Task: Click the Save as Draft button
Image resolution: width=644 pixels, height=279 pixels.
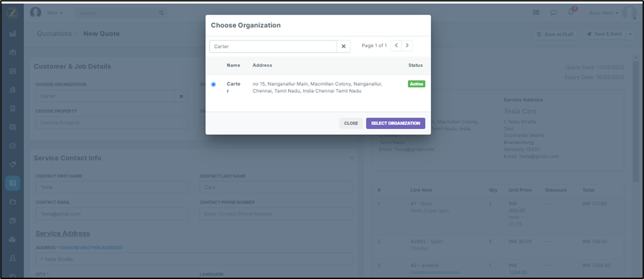Action: [x=555, y=34]
